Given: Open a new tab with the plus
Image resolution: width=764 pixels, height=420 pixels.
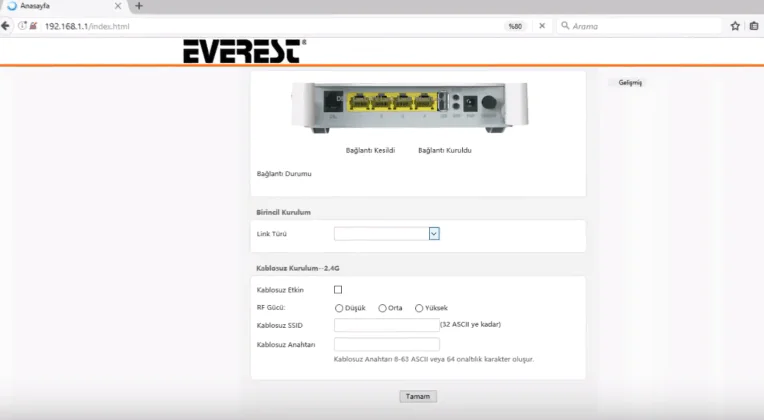Looking at the screenshot, I should click(139, 6).
